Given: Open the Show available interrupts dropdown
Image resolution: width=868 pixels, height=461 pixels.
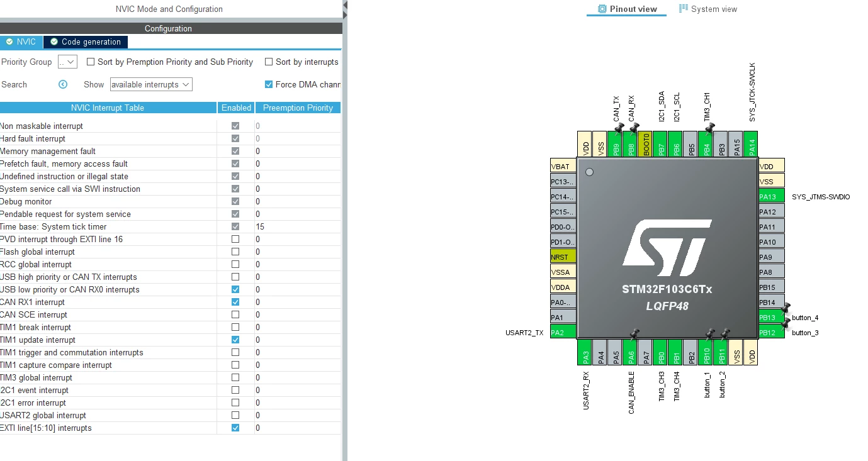Looking at the screenshot, I should [x=151, y=84].
